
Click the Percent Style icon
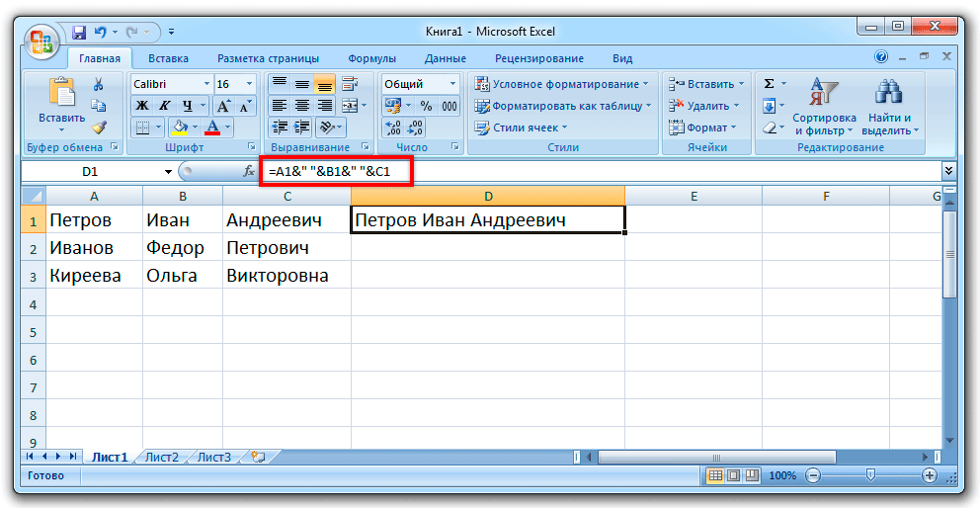pyautogui.click(x=426, y=106)
